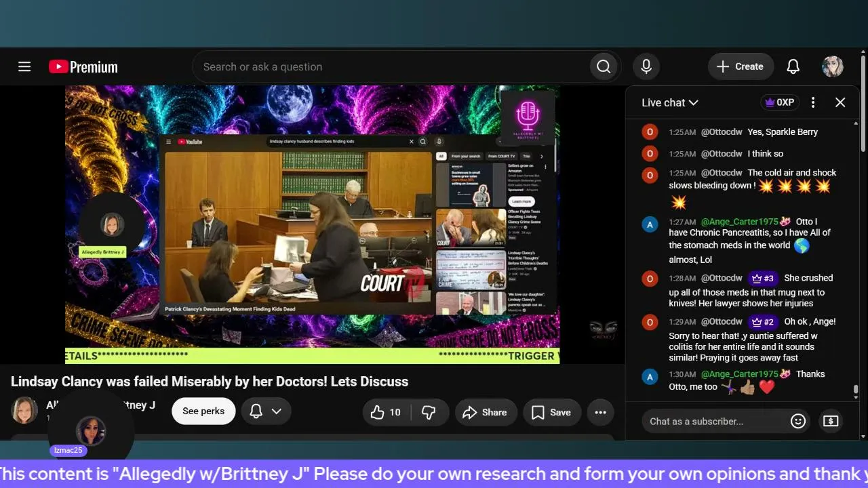Click the video title 'Lindsay Clancy was failed Miserably'
Viewport: 868px width, 488px height.
click(210, 382)
